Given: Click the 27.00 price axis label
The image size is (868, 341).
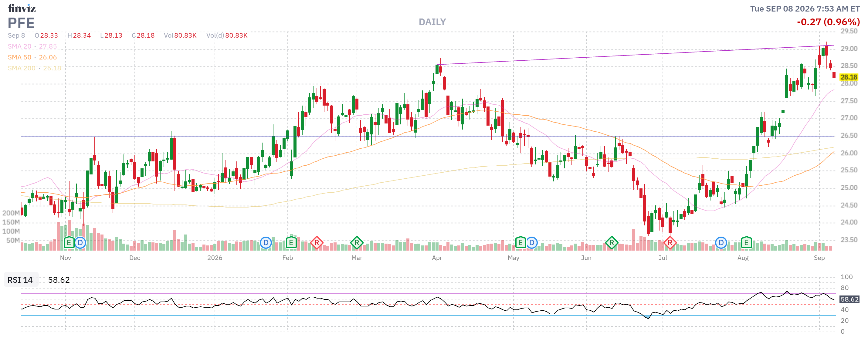Looking at the screenshot, I should pyautogui.click(x=849, y=118).
